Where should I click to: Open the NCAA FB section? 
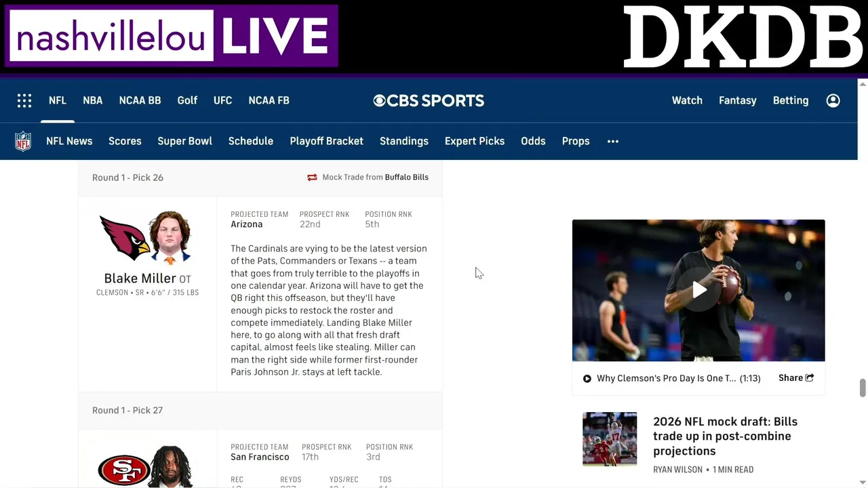tap(269, 100)
